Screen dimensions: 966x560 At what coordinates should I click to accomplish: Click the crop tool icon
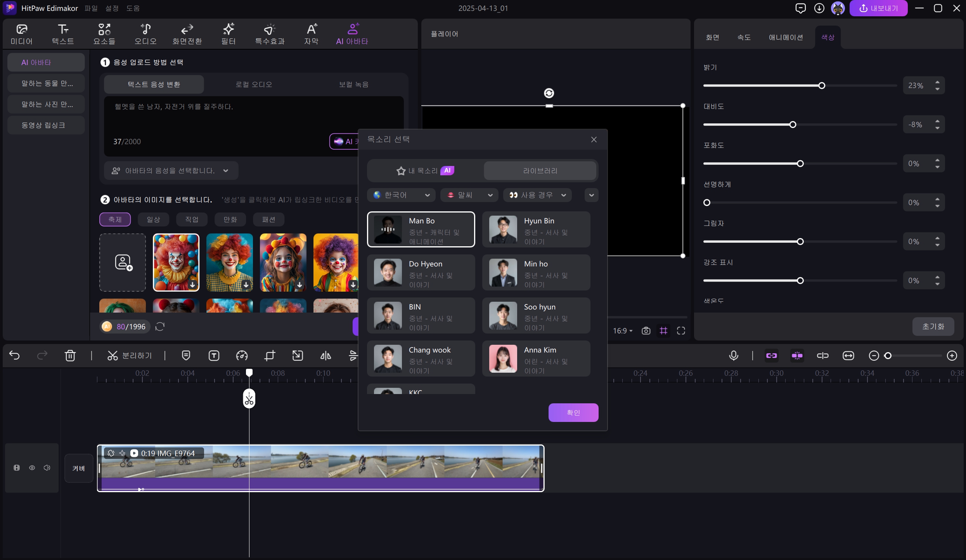270,356
